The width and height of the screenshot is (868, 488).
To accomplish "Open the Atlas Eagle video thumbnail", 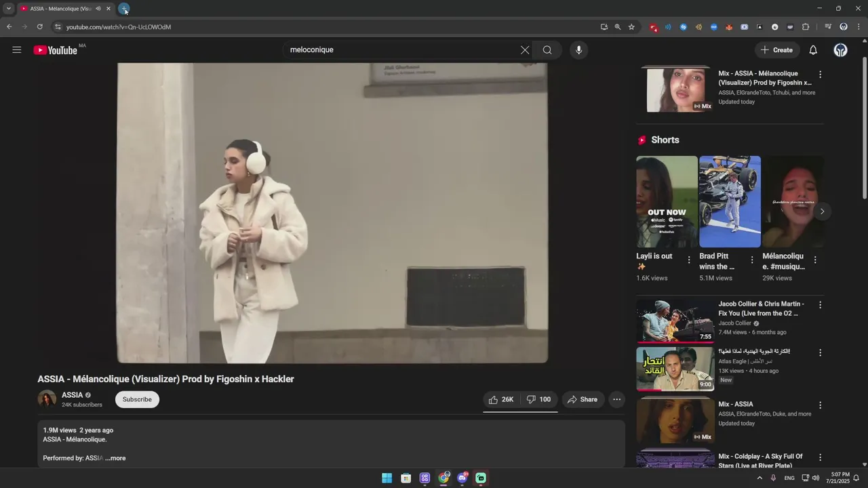I will pyautogui.click(x=675, y=369).
